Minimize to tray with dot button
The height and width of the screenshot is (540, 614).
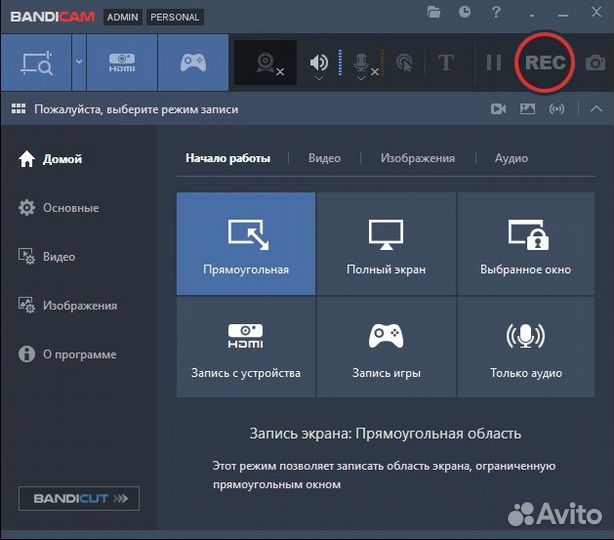532,16
